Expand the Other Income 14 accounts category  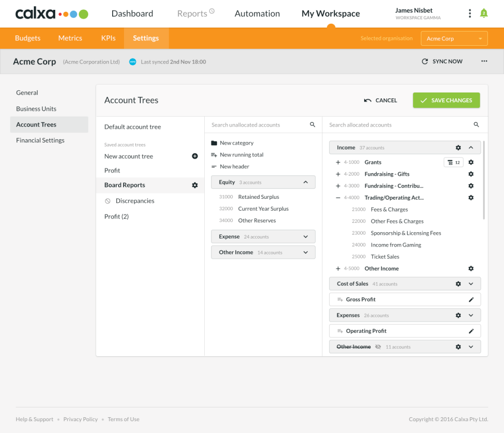coord(306,252)
